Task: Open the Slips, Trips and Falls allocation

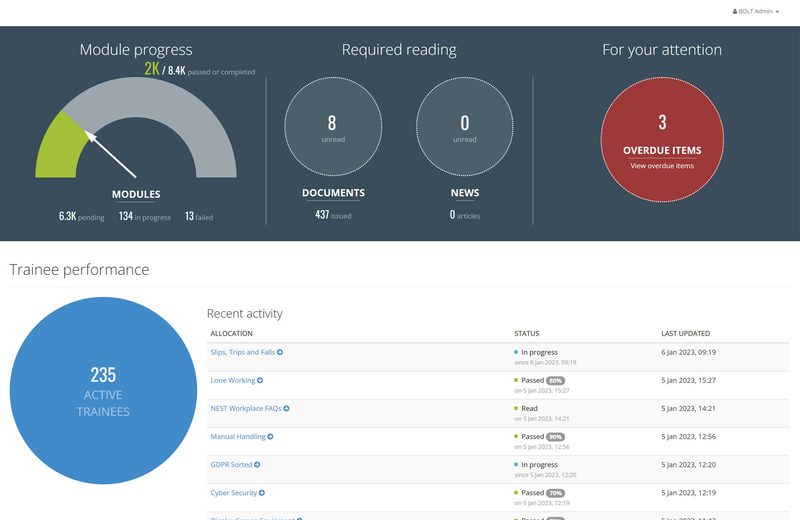Action: (x=242, y=352)
